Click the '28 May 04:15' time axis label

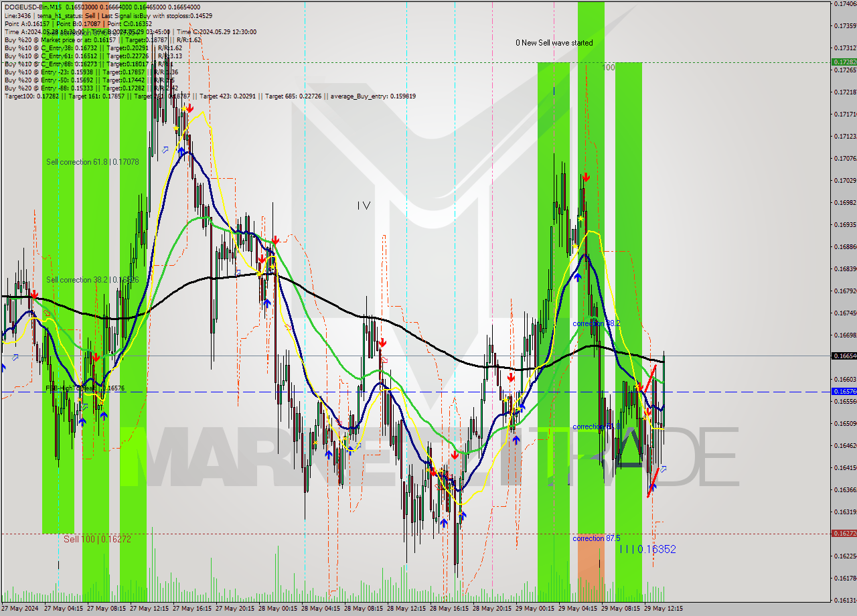321,609
